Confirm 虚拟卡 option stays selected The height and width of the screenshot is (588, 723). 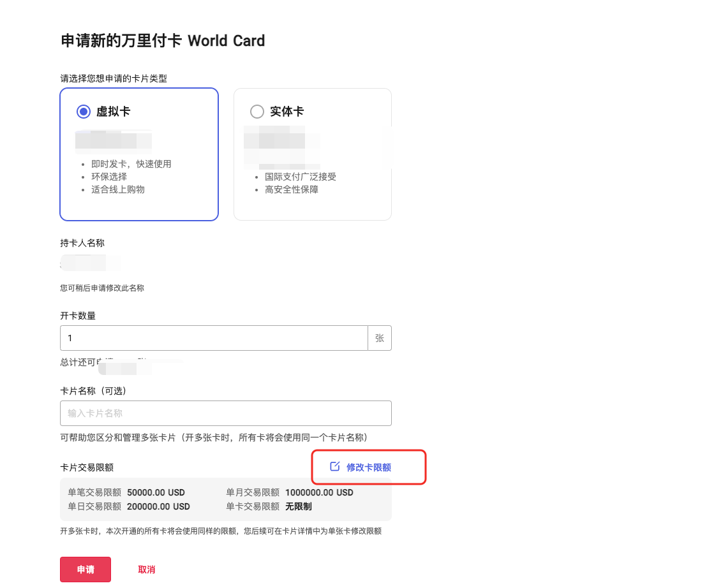point(83,111)
